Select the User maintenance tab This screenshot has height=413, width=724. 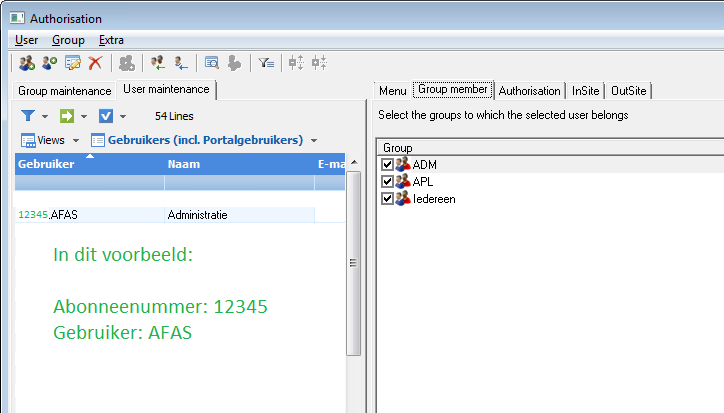(166, 89)
